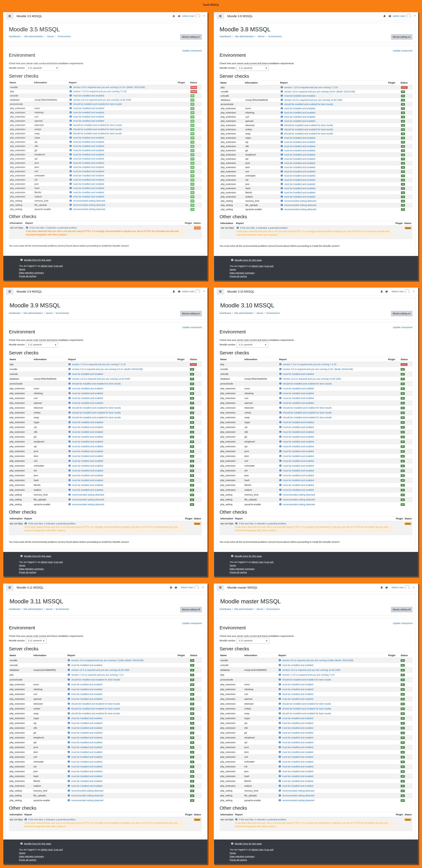Click Blocks editing on in Moodle 3.9 panel

[191, 314]
